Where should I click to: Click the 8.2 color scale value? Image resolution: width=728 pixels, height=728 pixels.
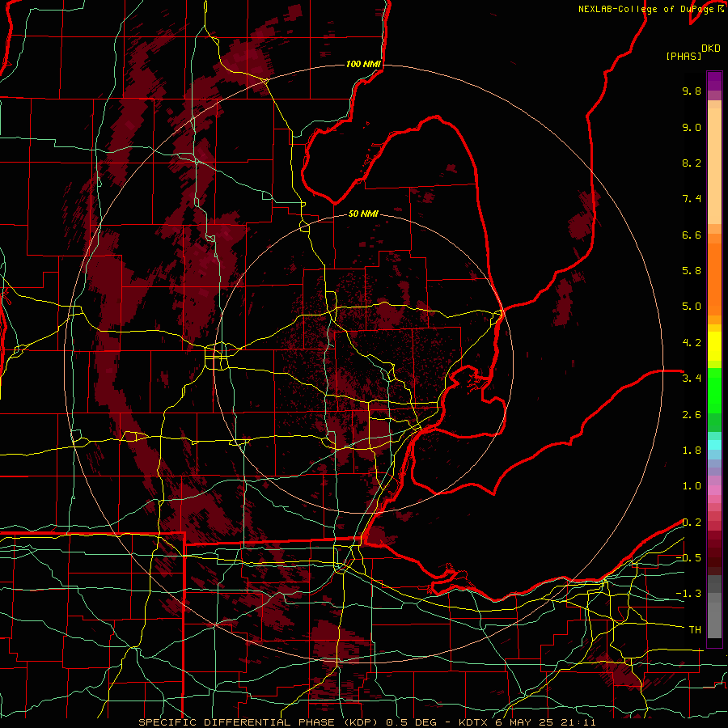tap(692, 163)
